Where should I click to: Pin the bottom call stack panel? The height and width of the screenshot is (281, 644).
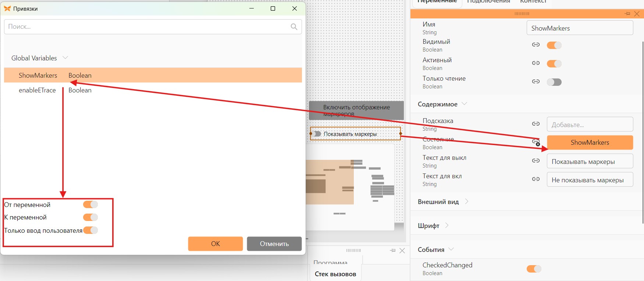tap(393, 250)
